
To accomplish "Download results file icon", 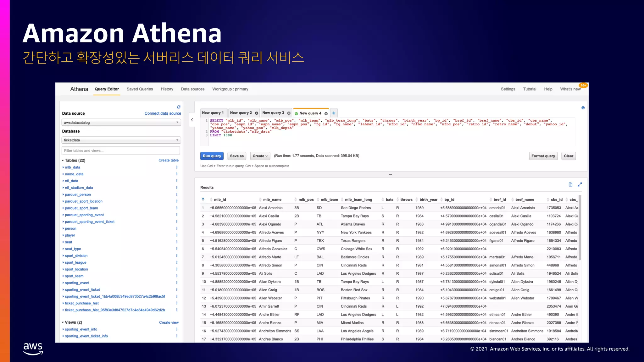I will pos(570,184).
